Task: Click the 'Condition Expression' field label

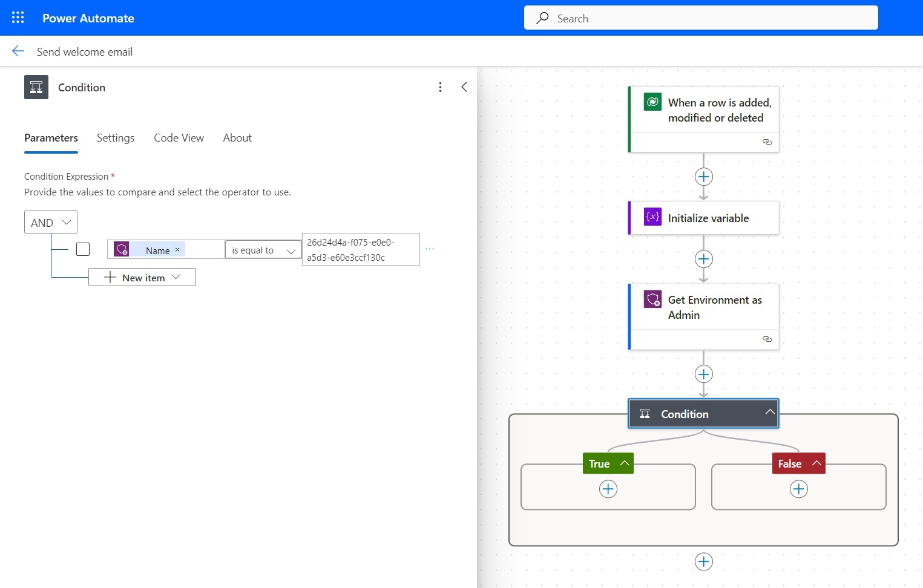Action: [x=67, y=177]
